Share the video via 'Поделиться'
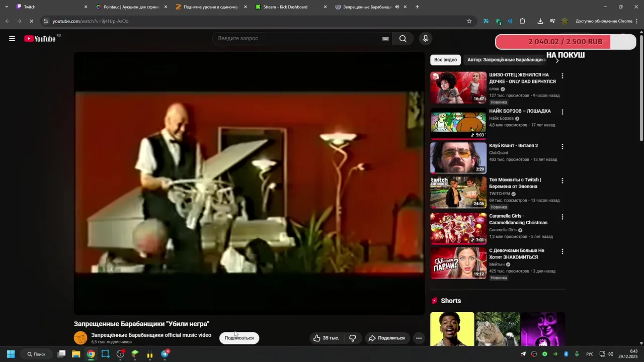The height and width of the screenshot is (362, 644). pyautogui.click(x=387, y=338)
